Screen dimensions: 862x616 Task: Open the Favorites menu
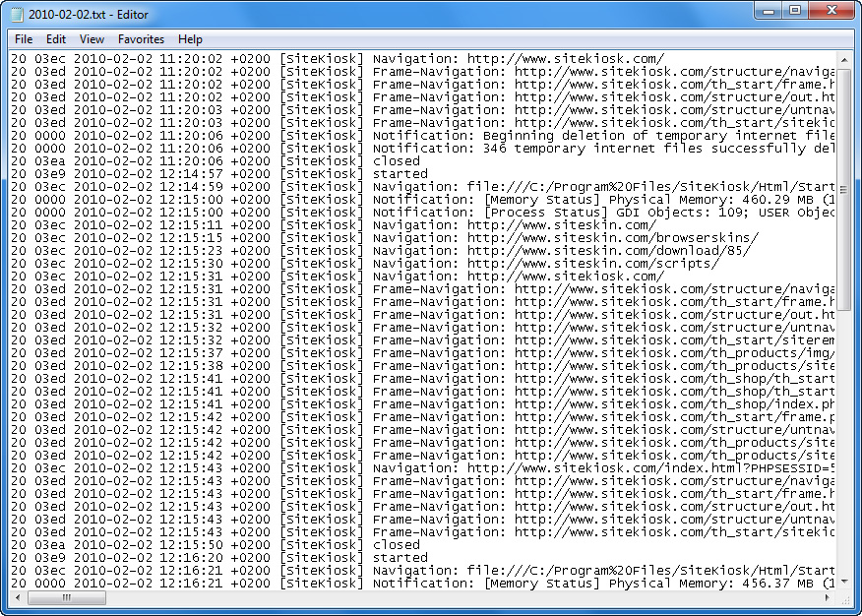click(x=141, y=39)
